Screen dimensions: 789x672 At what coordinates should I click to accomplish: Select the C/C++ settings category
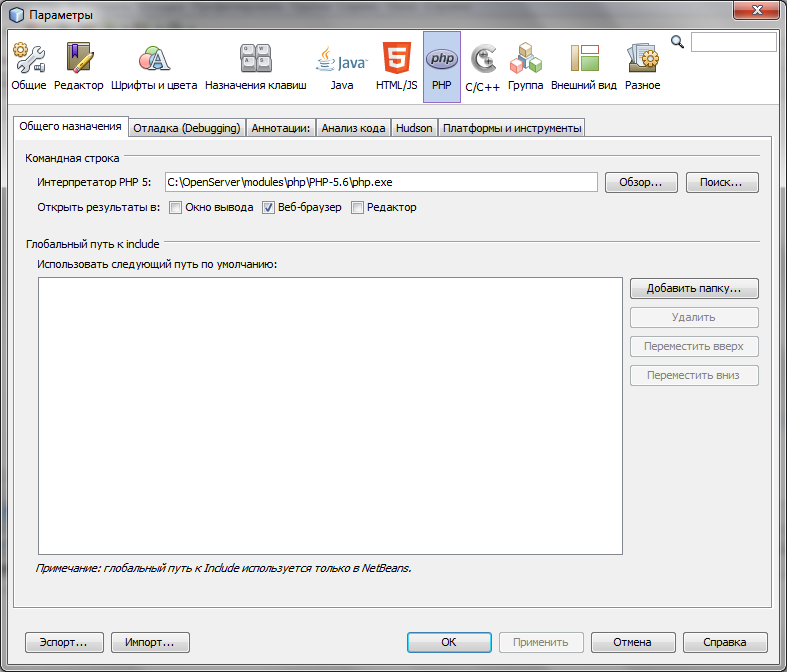pyautogui.click(x=484, y=66)
